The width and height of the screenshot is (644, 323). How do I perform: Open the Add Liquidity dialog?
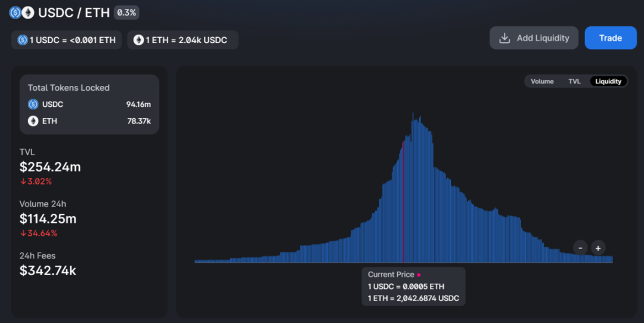(x=534, y=38)
